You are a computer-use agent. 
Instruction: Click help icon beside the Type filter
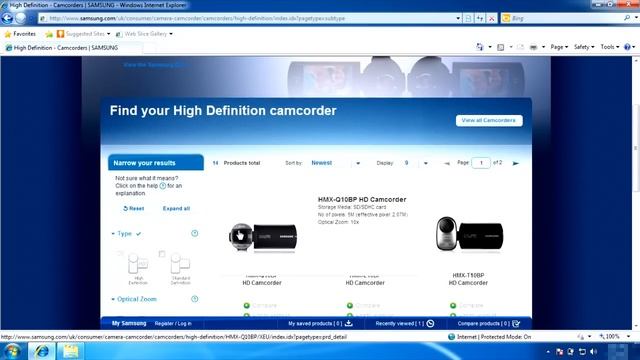[195, 233]
